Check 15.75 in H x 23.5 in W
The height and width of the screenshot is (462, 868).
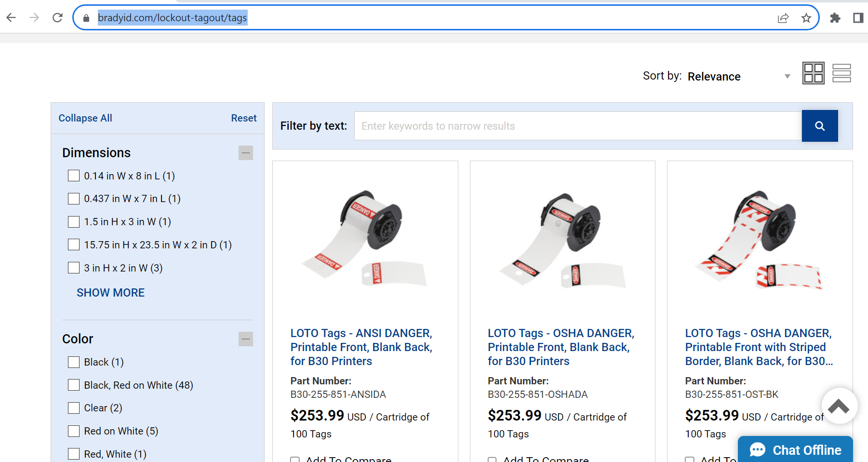click(74, 245)
